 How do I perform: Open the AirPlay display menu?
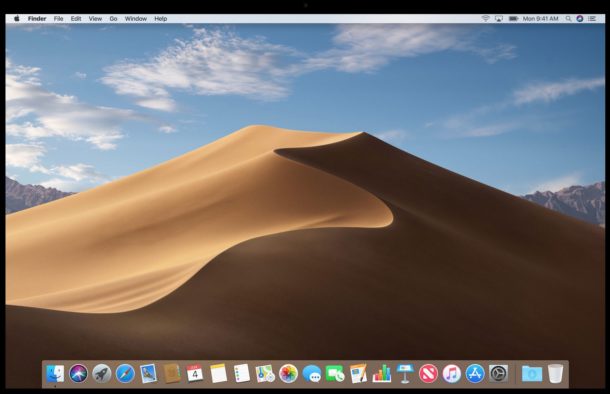point(499,18)
